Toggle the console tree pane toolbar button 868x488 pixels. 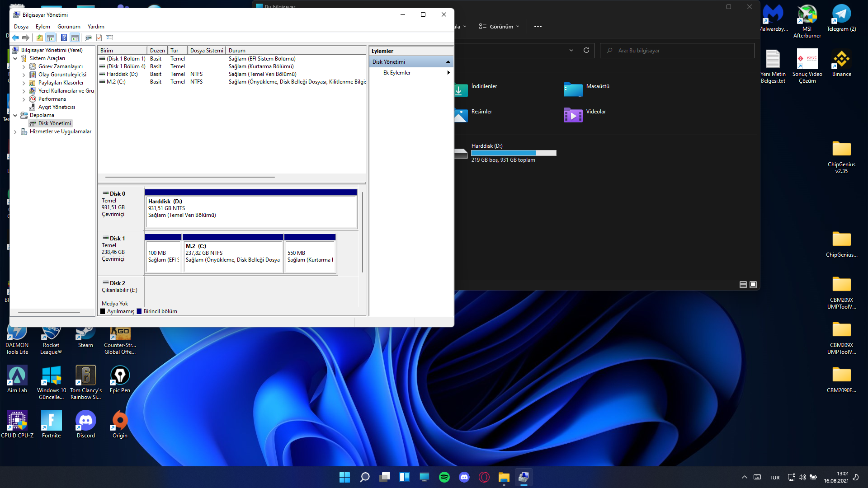click(51, 38)
